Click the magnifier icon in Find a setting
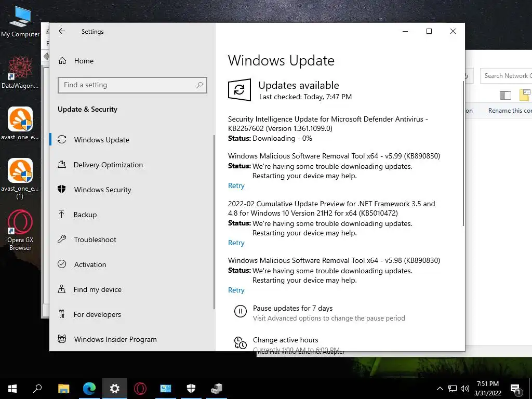The image size is (532, 399). coord(199,85)
